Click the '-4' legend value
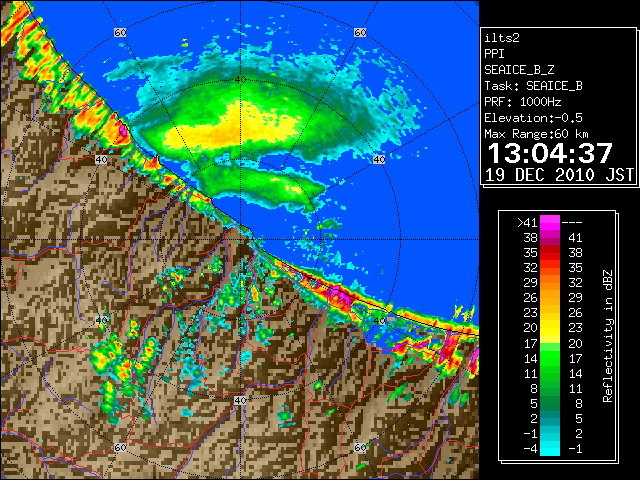The width and height of the screenshot is (640, 480). (x=530, y=449)
